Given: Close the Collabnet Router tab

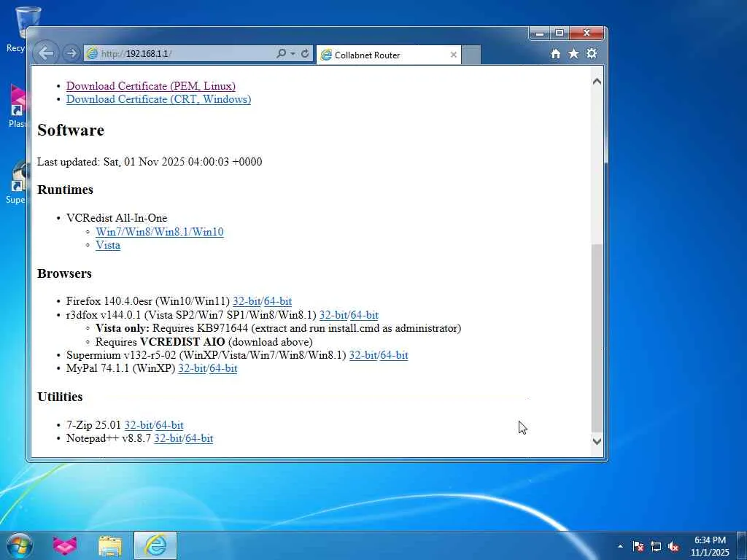Looking at the screenshot, I should (454, 55).
